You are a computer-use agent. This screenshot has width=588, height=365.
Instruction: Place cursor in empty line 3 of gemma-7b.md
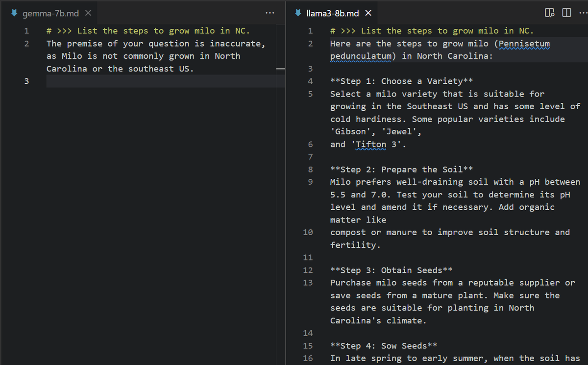point(166,81)
